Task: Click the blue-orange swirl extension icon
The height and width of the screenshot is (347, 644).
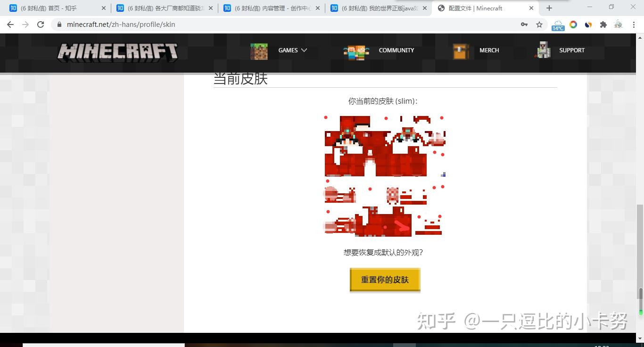Action: (588, 25)
